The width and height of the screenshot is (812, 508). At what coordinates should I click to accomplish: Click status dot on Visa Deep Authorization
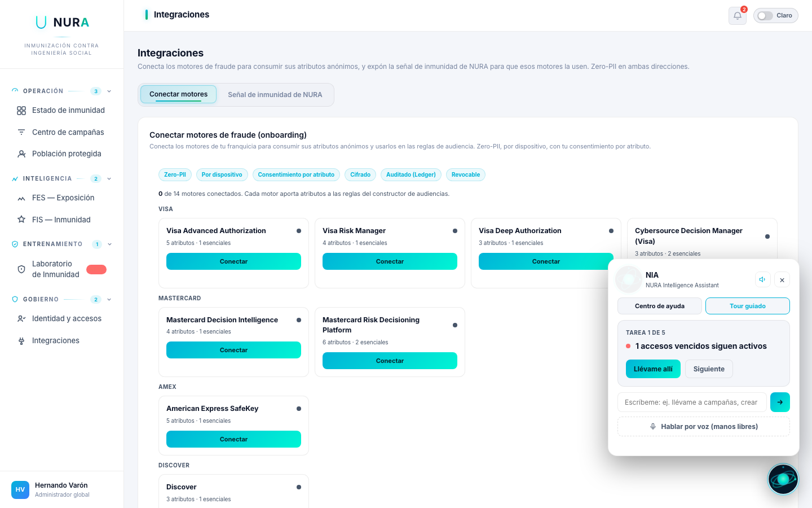point(611,231)
